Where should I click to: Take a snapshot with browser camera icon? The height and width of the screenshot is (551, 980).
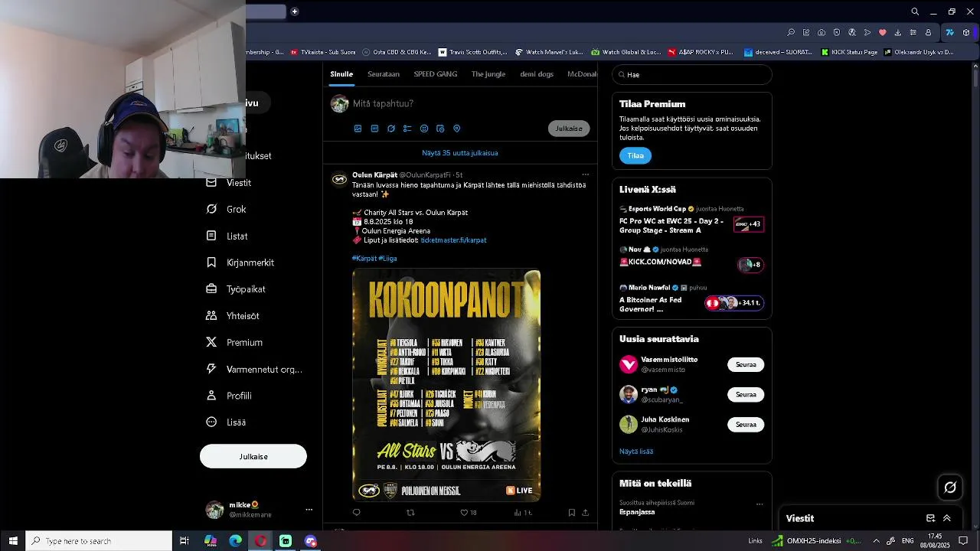point(822,32)
